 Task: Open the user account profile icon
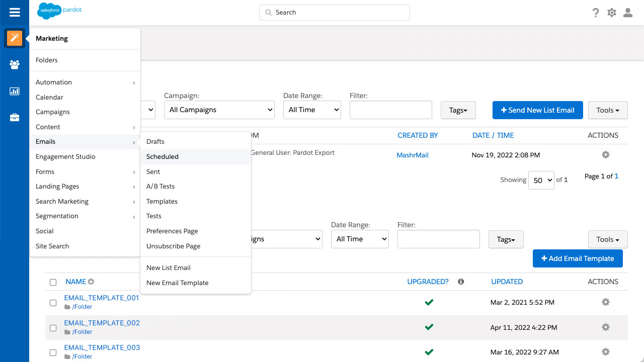pyautogui.click(x=628, y=13)
